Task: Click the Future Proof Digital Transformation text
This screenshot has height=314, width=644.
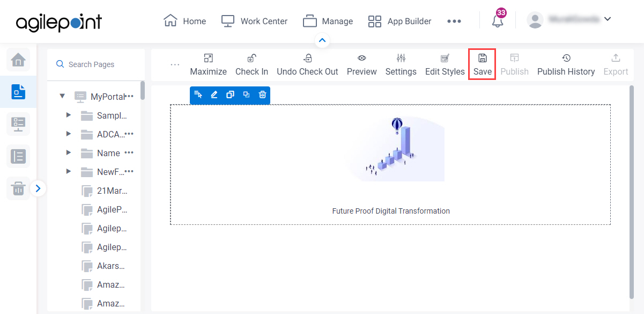Action: [x=391, y=211]
